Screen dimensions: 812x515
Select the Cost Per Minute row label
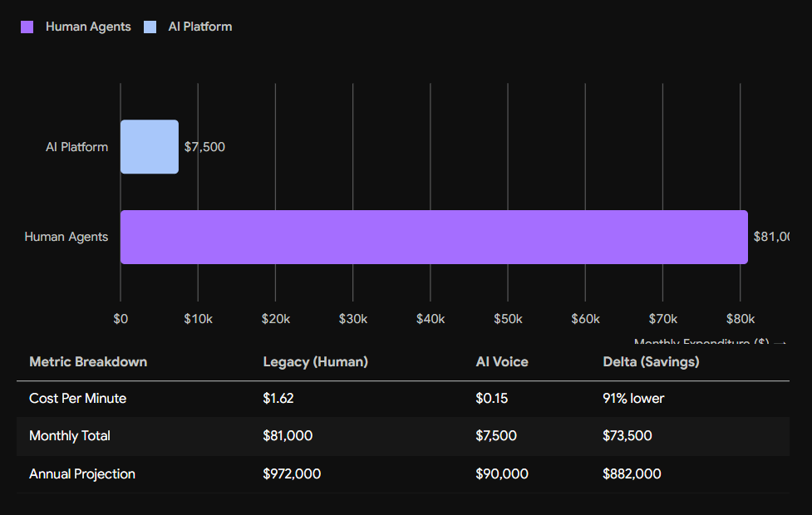[x=77, y=399]
